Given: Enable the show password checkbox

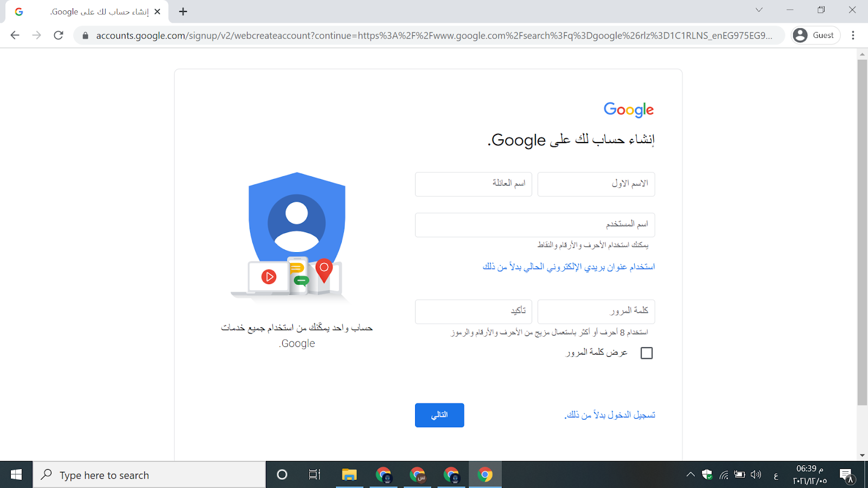Looking at the screenshot, I should [647, 353].
